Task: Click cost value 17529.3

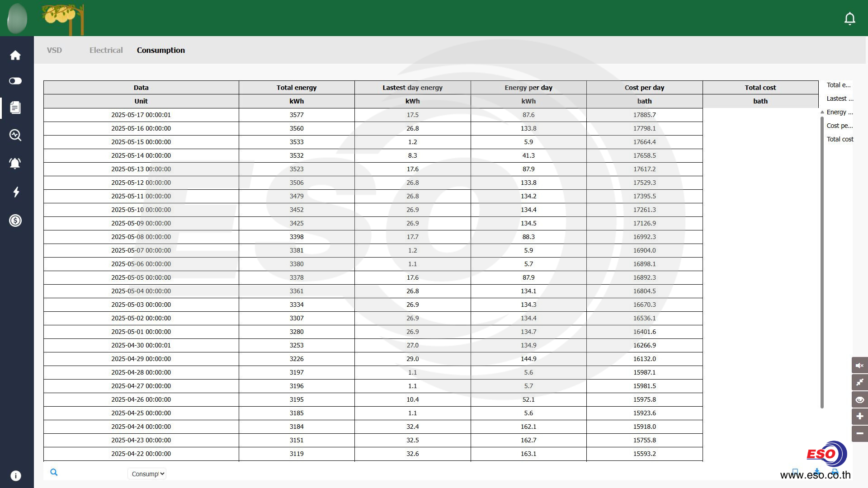Action: point(644,183)
